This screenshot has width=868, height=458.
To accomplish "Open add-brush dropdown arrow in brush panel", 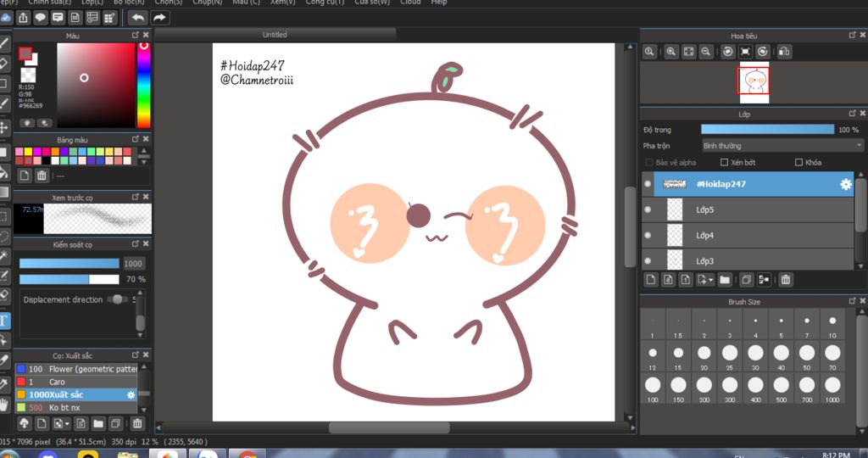I will 67,424.
